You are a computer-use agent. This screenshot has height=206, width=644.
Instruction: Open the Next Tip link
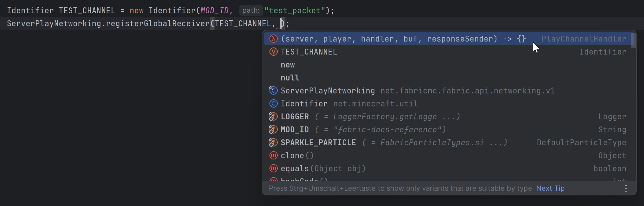[x=550, y=188]
